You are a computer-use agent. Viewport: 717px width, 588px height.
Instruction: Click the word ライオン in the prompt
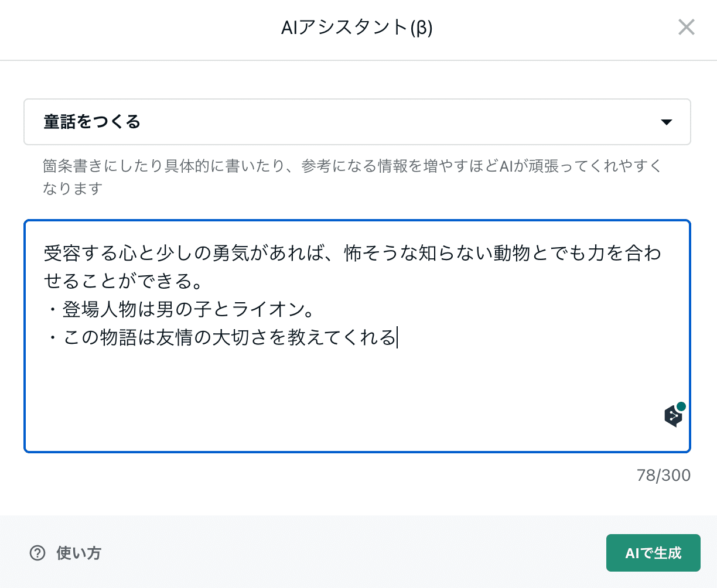269,309
